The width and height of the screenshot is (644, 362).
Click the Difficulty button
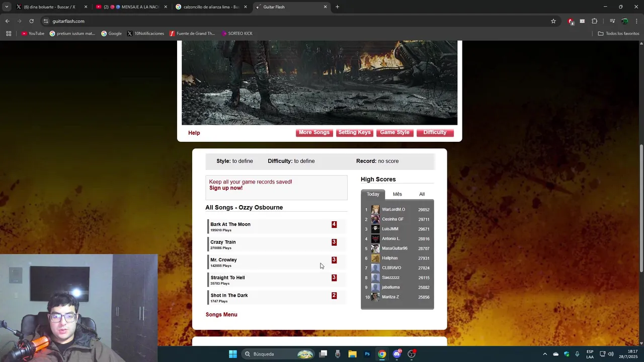click(435, 133)
